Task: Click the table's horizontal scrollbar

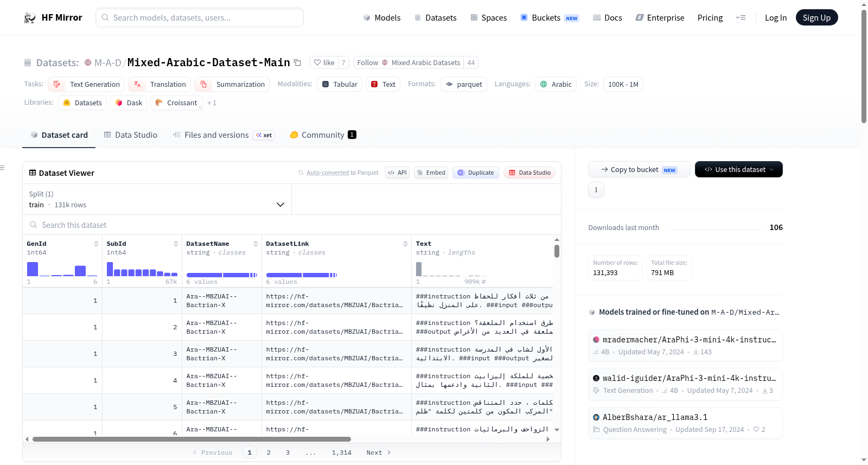Action: (x=192, y=439)
